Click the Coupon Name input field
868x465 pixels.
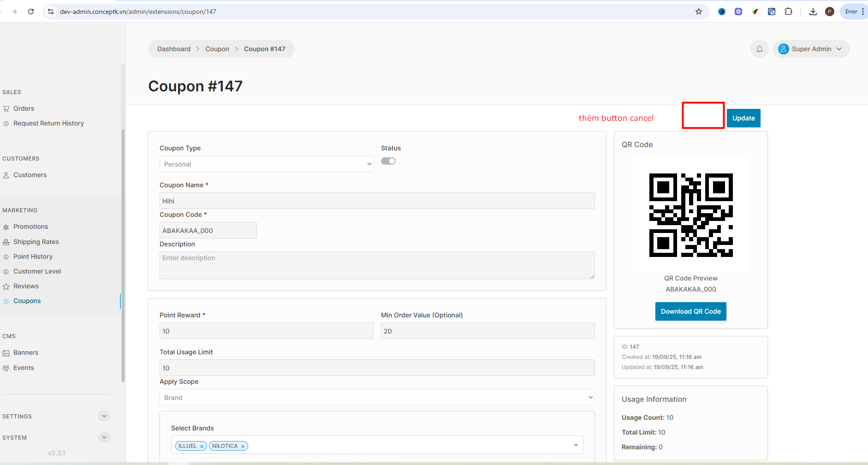pos(377,201)
